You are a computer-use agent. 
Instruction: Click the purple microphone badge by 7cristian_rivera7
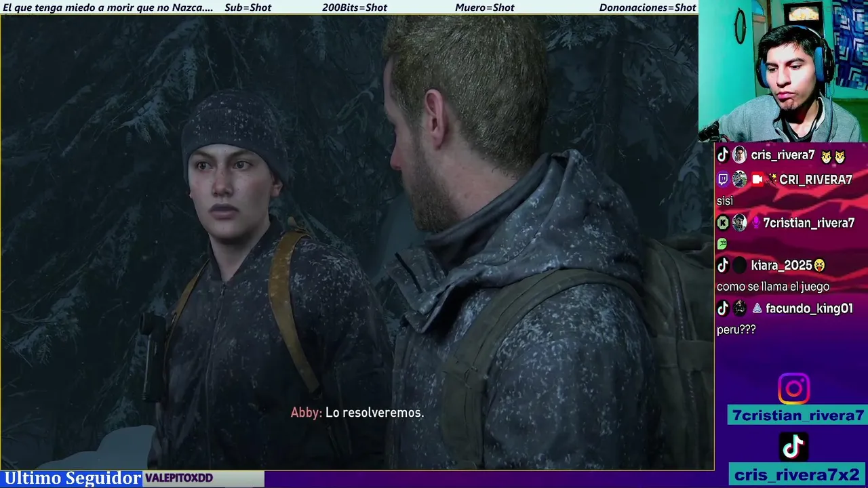pyautogui.click(x=755, y=223)
